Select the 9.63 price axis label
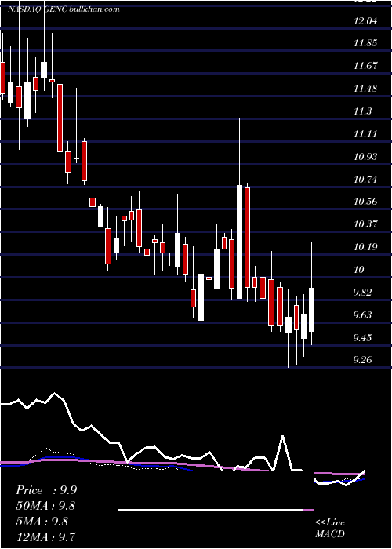The height and width of the screenshot is (549, 392). coord(364,314)
